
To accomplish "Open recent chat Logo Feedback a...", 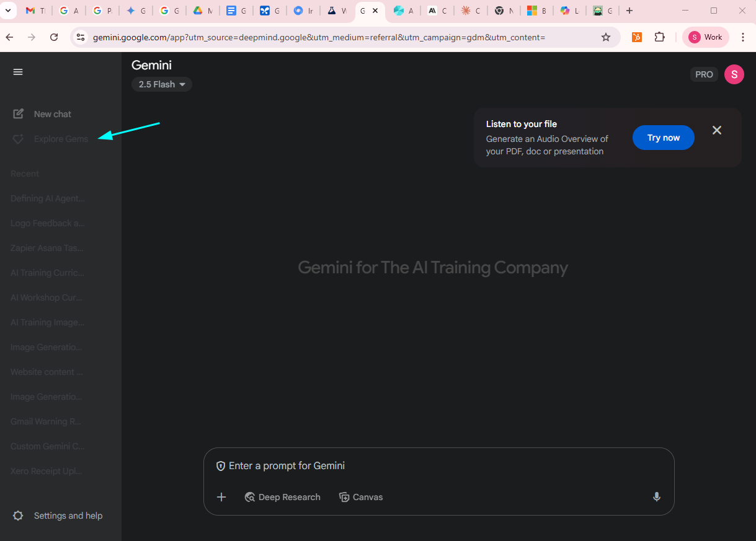I will tap(48, 223).
